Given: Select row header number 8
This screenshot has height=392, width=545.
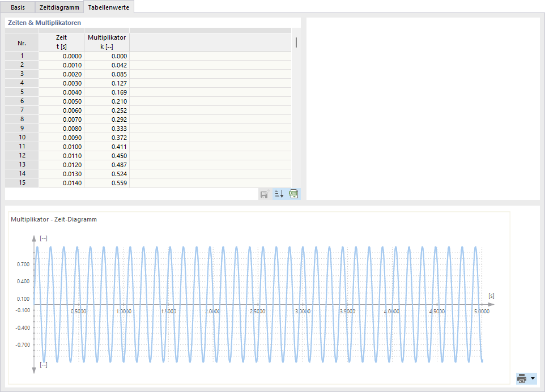Looking at the screenshot, I should coord(22,119).
